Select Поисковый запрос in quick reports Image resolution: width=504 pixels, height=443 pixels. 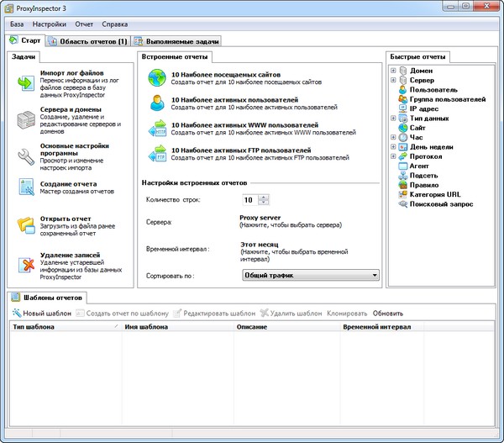(440, 204)
